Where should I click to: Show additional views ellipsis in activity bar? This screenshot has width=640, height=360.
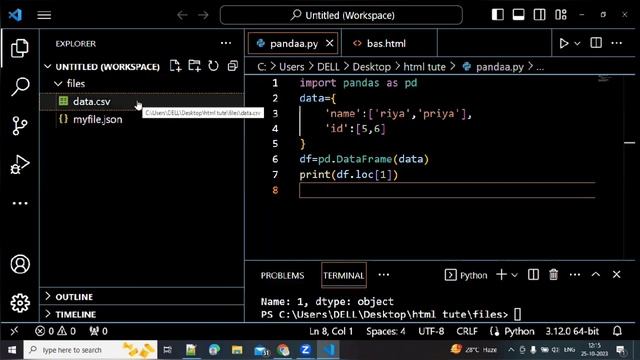(x=20, y=203)
